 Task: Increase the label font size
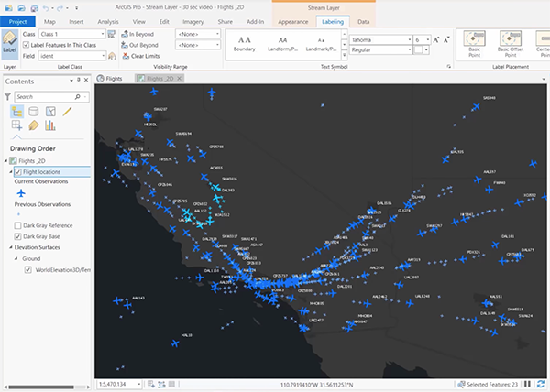coord(436,39)
